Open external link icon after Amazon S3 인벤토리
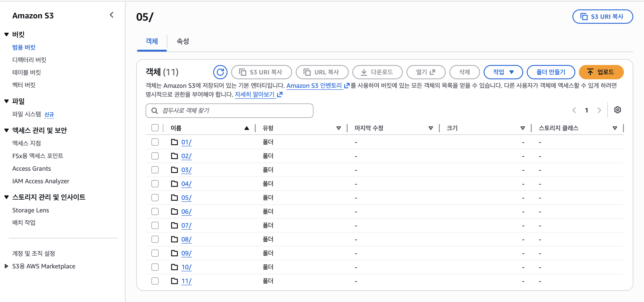 click(346, 86)
